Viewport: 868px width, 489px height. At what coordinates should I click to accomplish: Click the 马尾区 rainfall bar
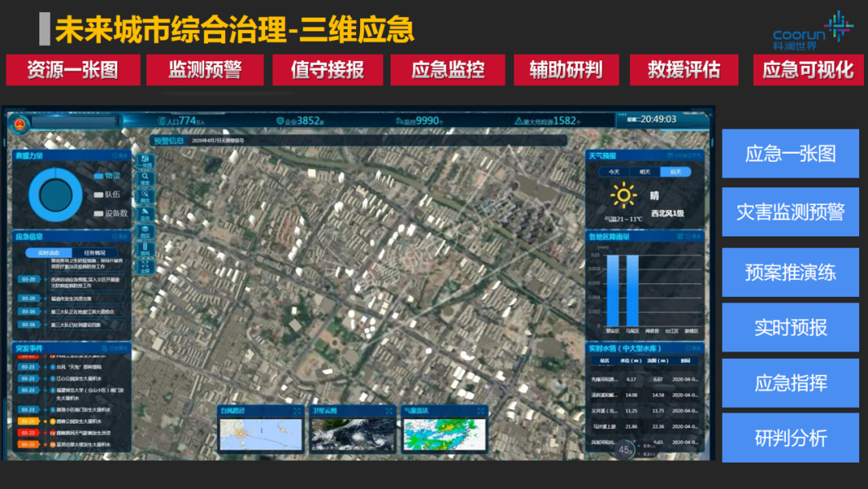pyautogui.click(x=633, y=290)
